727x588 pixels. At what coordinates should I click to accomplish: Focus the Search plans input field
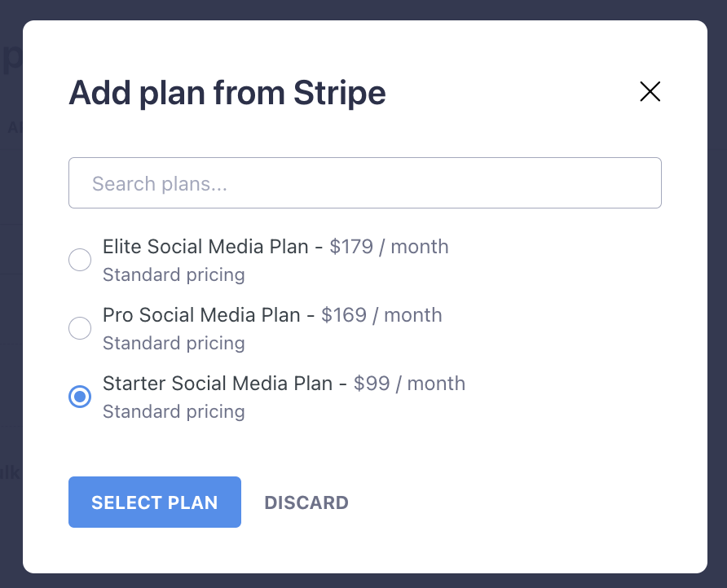[x=364, y=183]
